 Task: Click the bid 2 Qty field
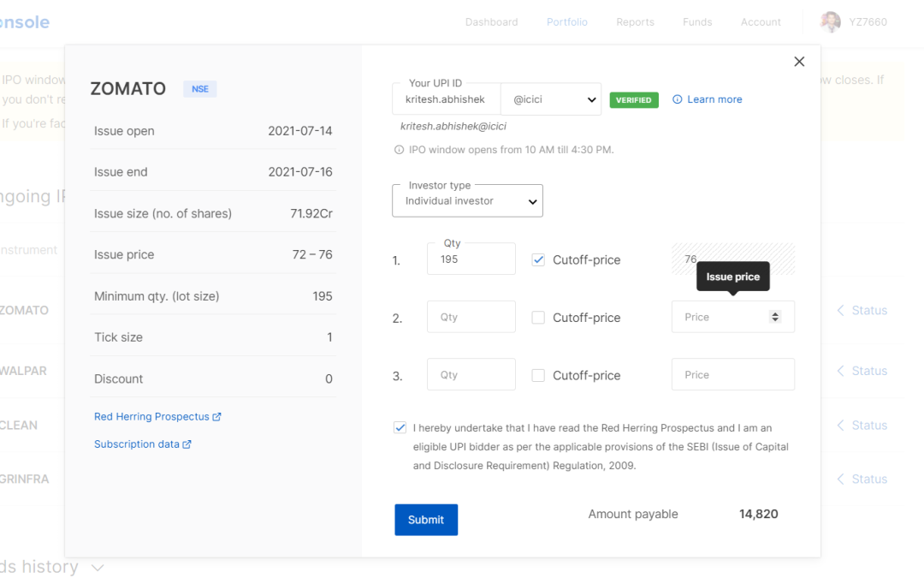471,317
